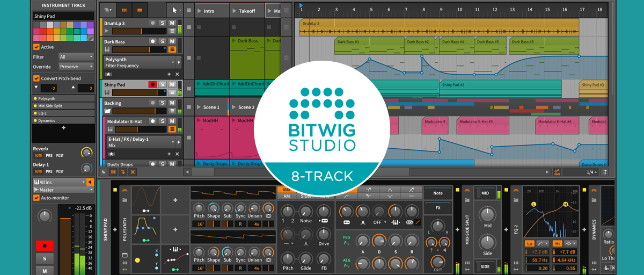Switch to arranger lanes view icon
The image size is (644, 275).
click(140, 10)
